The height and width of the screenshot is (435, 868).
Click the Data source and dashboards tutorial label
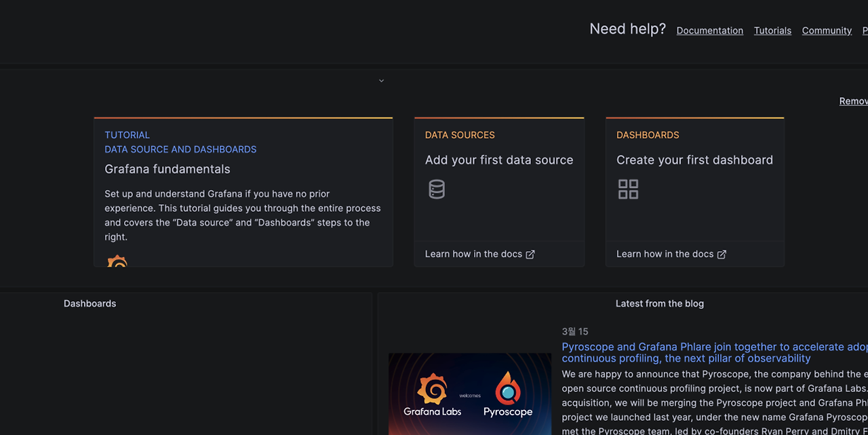(180, 149)
